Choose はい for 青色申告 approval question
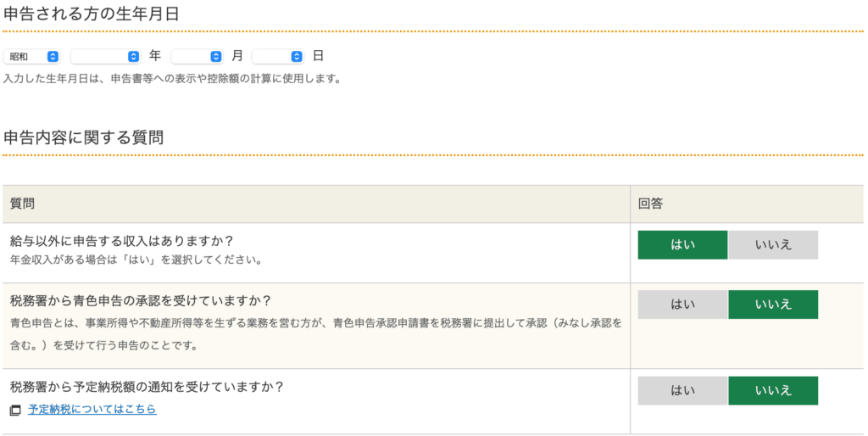Viewport: 868px width, 436px height. pos(682,304)
